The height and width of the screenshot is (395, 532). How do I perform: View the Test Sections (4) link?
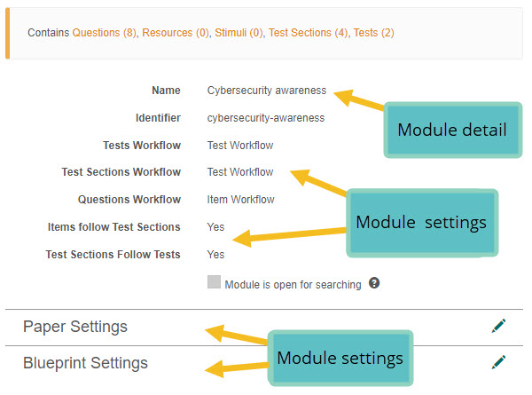click(308, 33)
